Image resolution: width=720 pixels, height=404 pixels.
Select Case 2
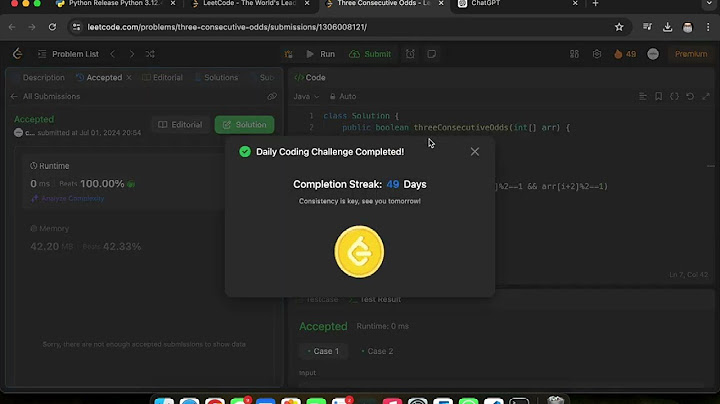click(377, 351)
